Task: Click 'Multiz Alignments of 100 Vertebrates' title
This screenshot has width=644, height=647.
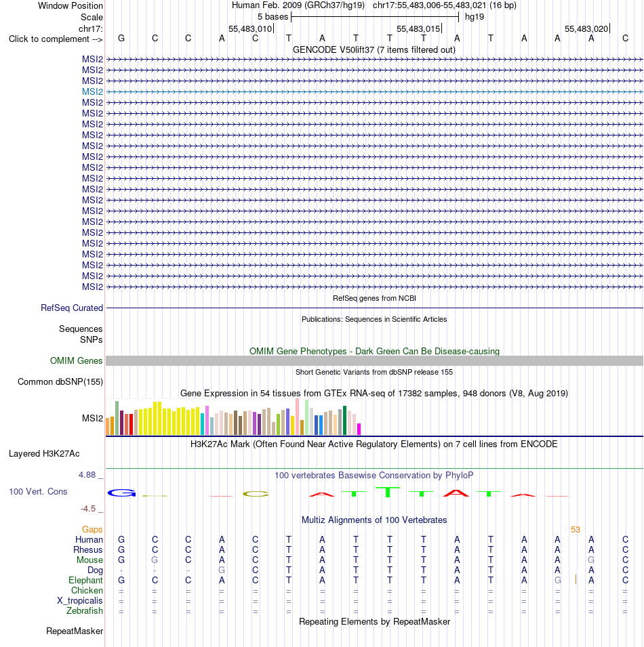Action: (374, 520)
